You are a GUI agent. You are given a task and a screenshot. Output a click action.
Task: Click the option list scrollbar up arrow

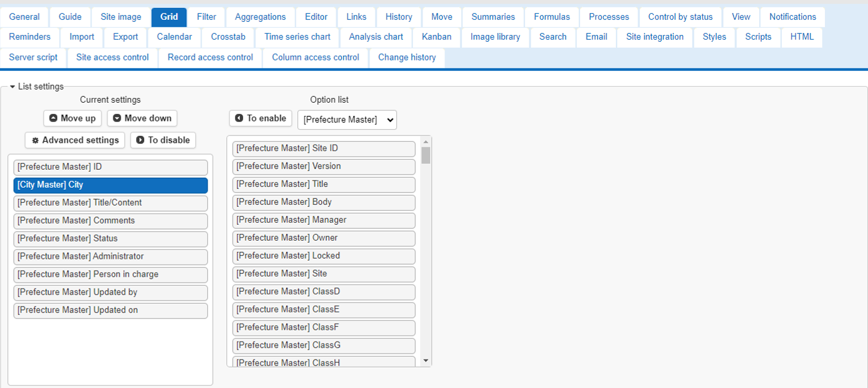(426, 142)
